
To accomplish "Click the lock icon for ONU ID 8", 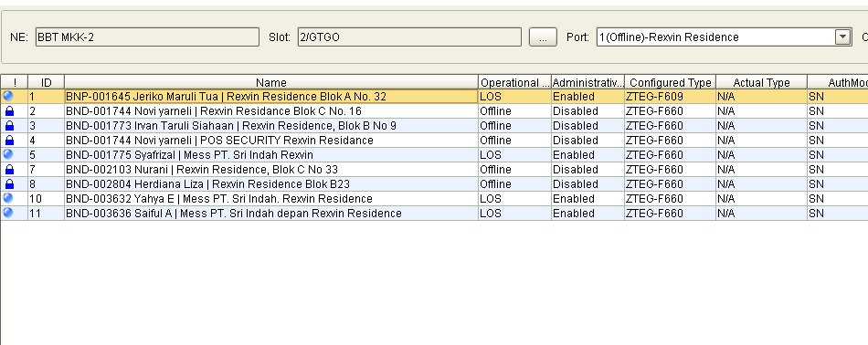I will click(9, 183).
